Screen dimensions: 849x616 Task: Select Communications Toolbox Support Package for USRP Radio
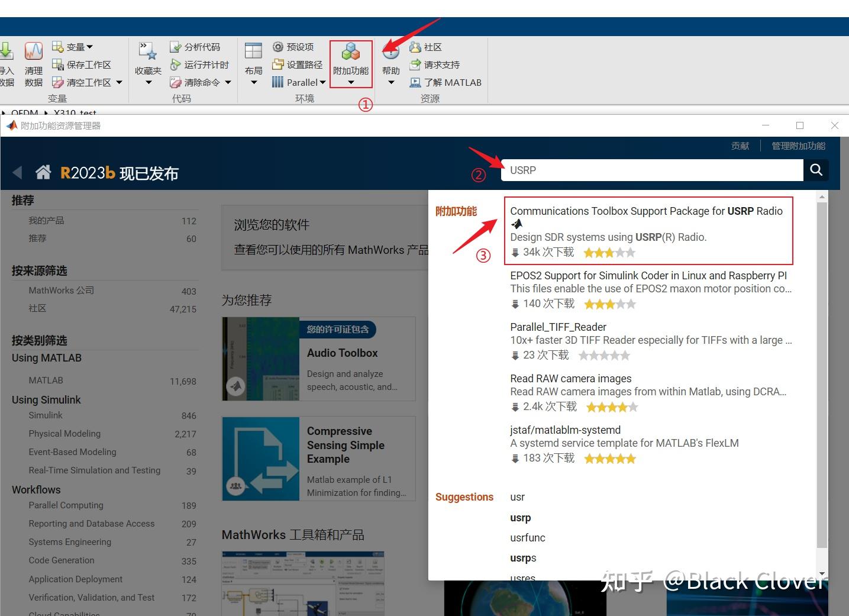click(648, 231)
